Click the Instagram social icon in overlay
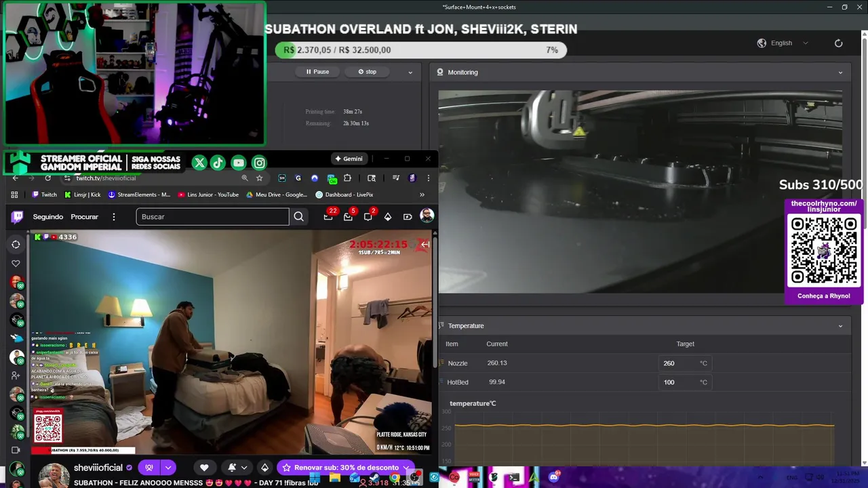 pos(259,163)
